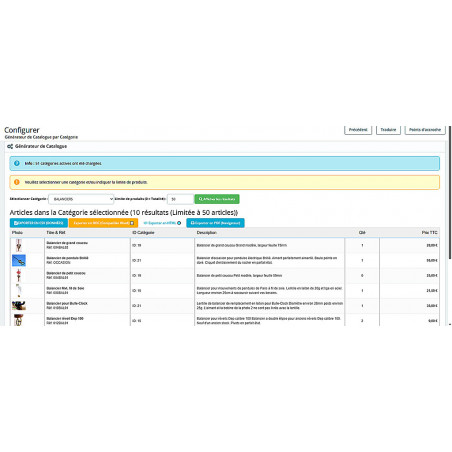Click the Description column header
The width and height of the screenshot is (452, 452).
(x=207, y=232)
